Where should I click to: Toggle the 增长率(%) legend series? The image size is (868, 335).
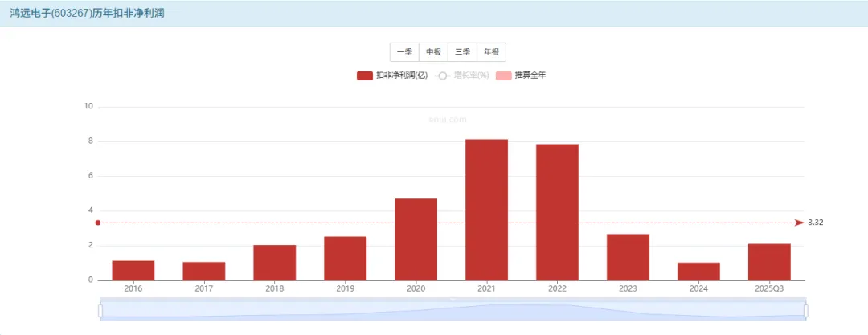(x=461, y=76)
